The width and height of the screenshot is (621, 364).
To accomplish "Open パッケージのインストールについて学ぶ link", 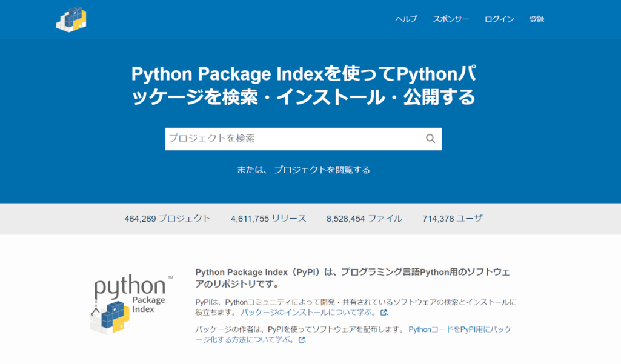I will (x=314, y=312).
